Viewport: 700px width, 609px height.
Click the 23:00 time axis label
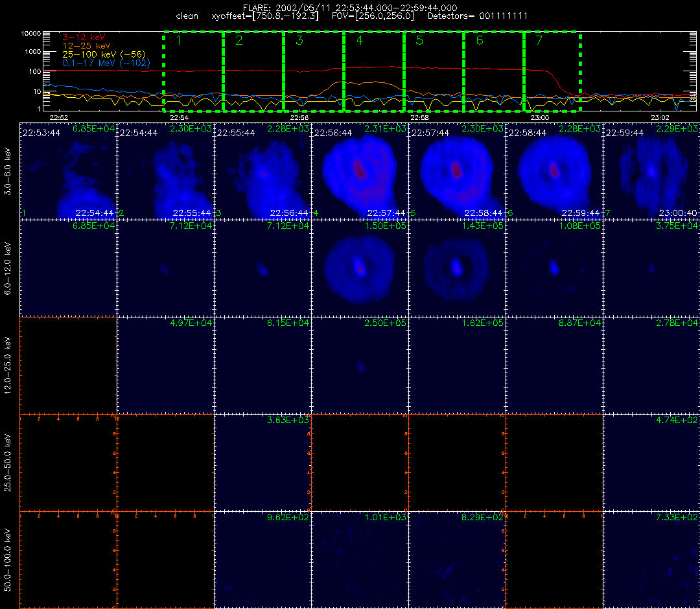coord(540,118)
